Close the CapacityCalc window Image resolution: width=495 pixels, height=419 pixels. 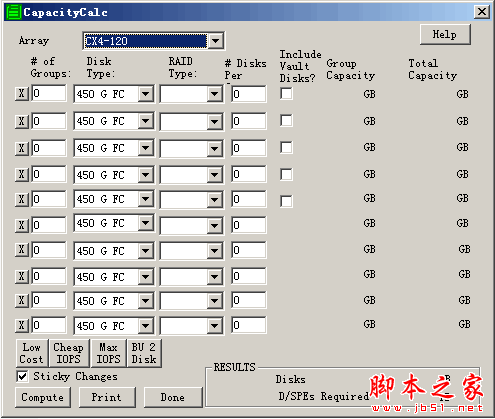482,12
